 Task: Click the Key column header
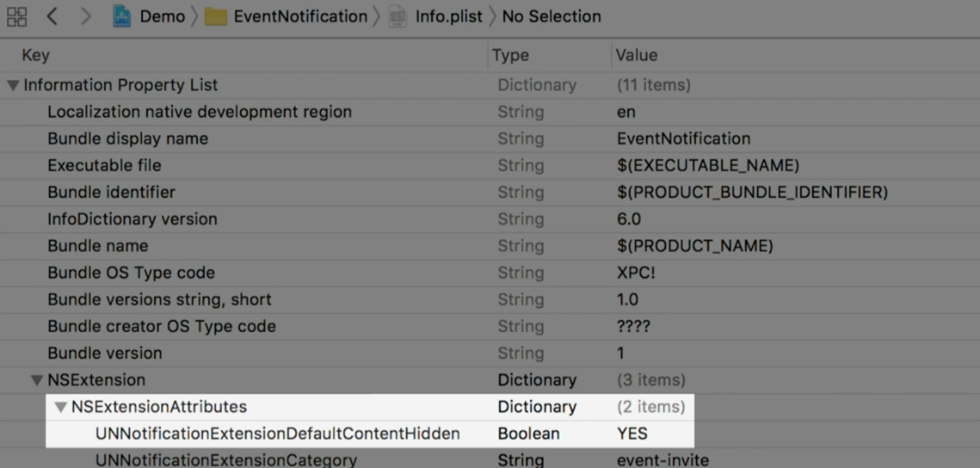click(x=35, y=55)
